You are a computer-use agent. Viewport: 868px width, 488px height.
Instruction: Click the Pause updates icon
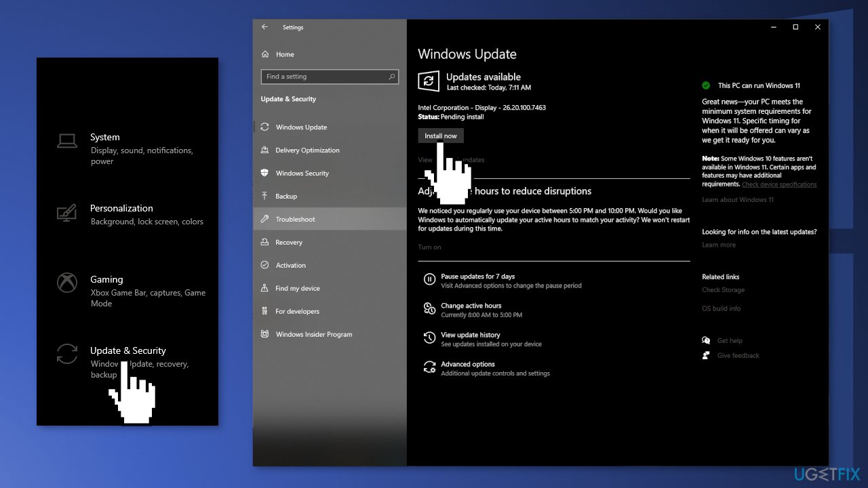click(x=429, y=279)
